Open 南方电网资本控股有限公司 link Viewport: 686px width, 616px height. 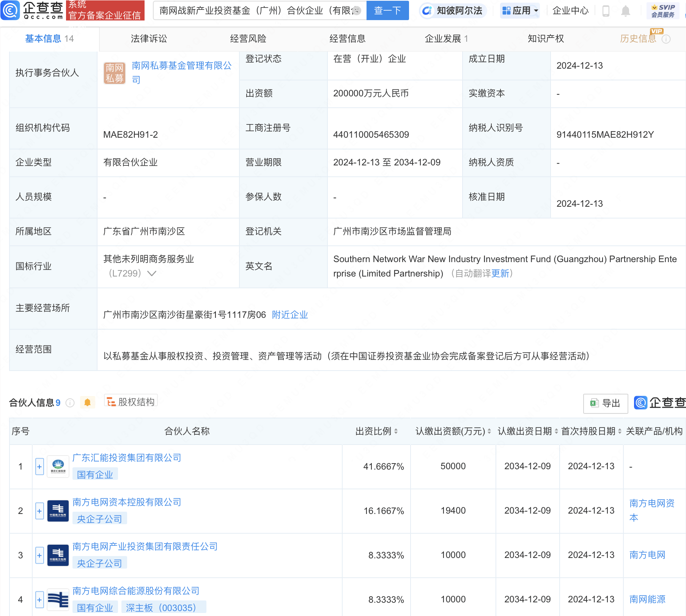pyautogui.click(x=127, y=502)
